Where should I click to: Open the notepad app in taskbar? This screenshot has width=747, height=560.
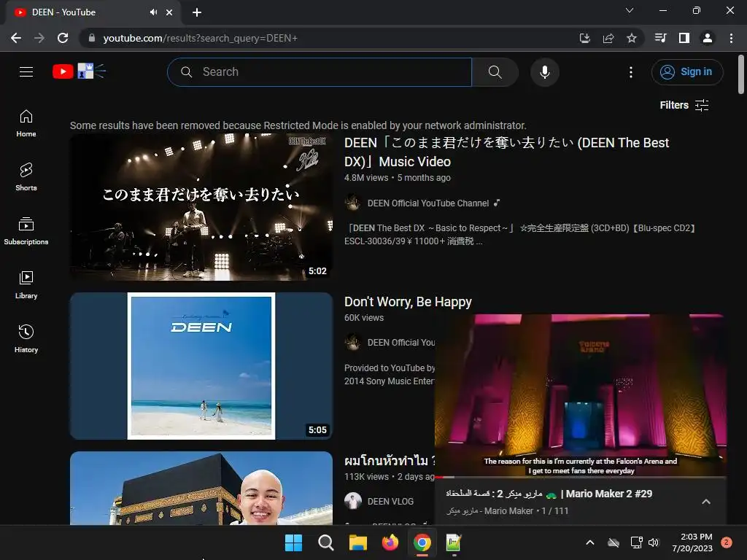(454, 542)
